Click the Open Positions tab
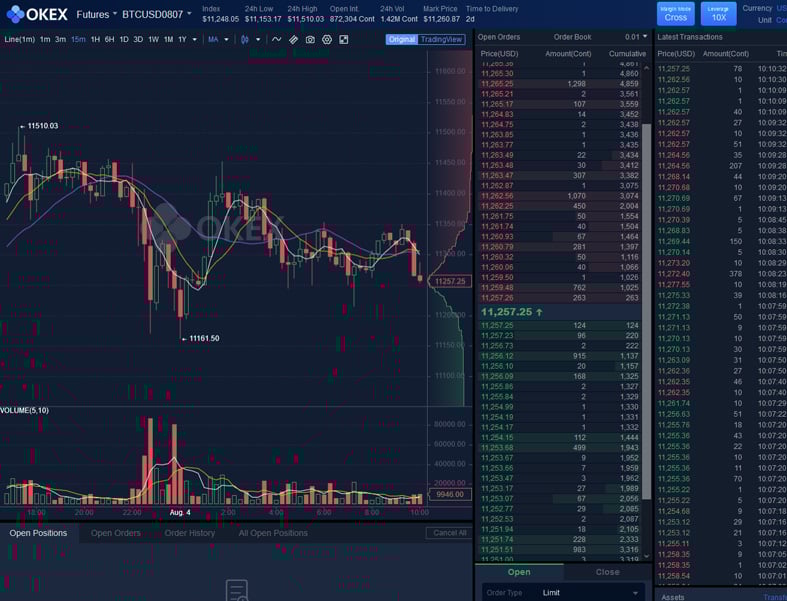The height and width of the screenshot is (601, 787). [38, 533]
